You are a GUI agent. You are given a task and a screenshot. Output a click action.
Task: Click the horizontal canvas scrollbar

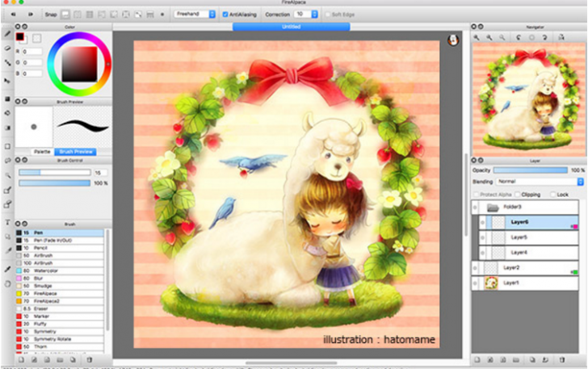[292, 363]
